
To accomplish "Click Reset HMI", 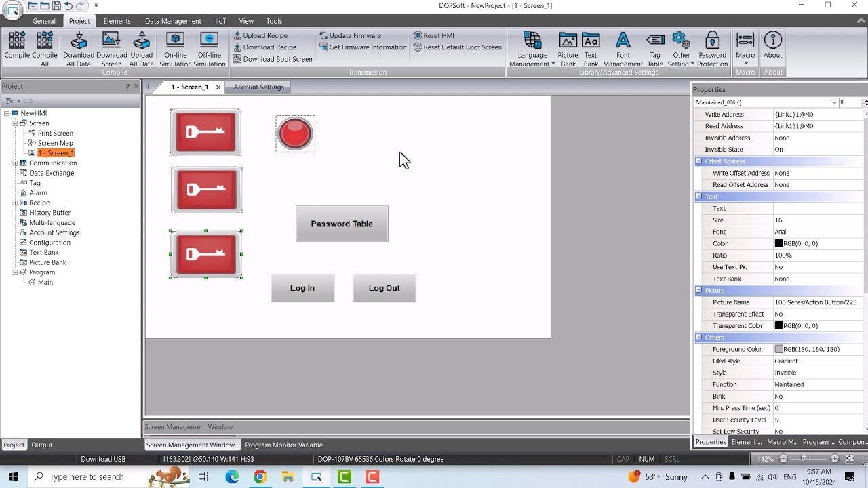I will click(x=433, y=35).
